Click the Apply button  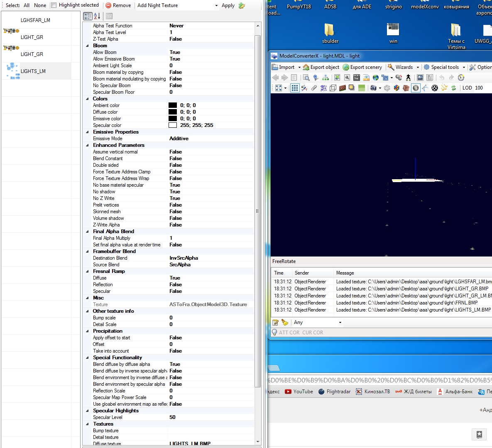[x=228, y=5]
